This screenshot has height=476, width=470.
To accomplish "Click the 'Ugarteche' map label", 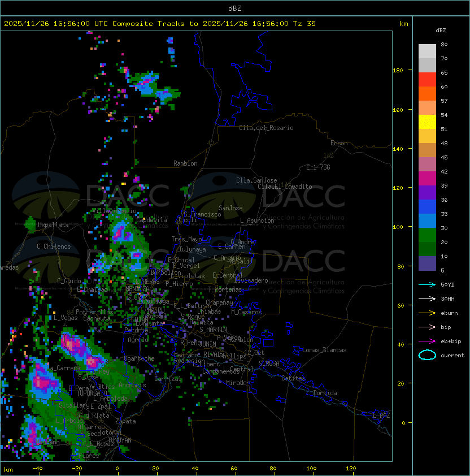I will [140, 358].
